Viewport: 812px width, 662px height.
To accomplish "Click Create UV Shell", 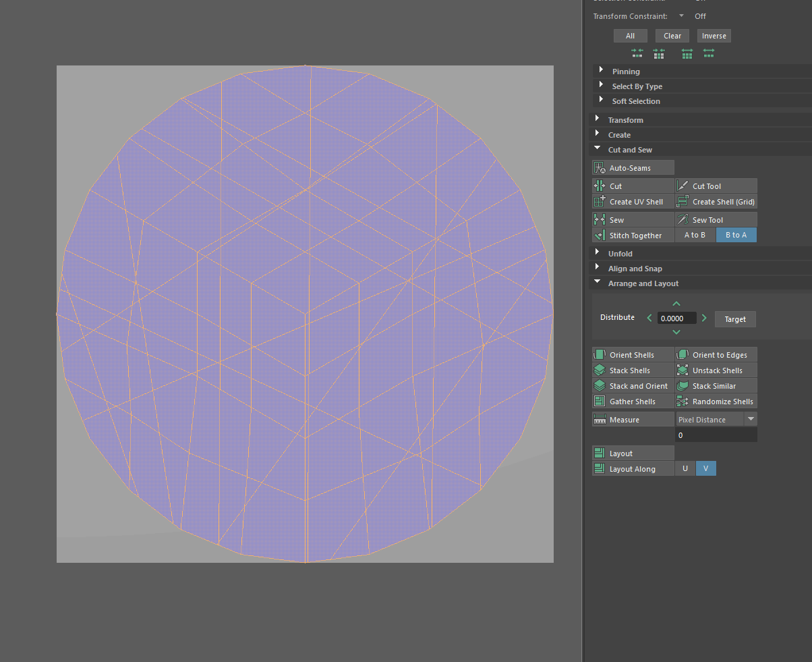I will pos(633,201).
